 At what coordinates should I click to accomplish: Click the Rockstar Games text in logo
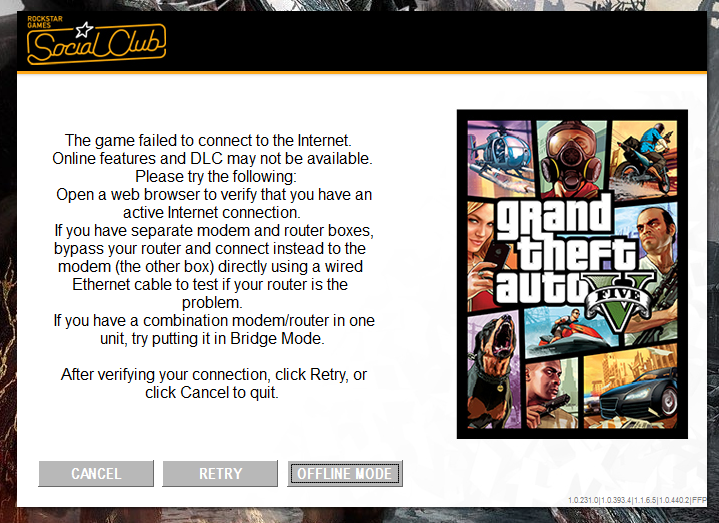[44, 22]
